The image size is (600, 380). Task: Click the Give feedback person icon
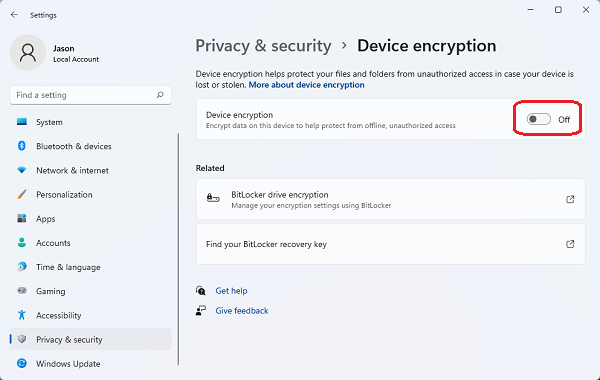(x=201, y=310)
